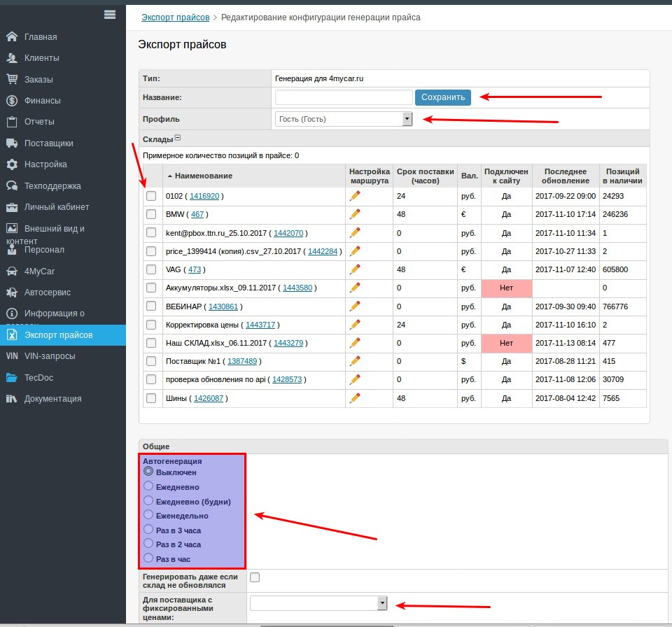The width and height of the screenshot is (672, 627).
Task: Go to VIN-запросы menu item
Action: (50, 356)
